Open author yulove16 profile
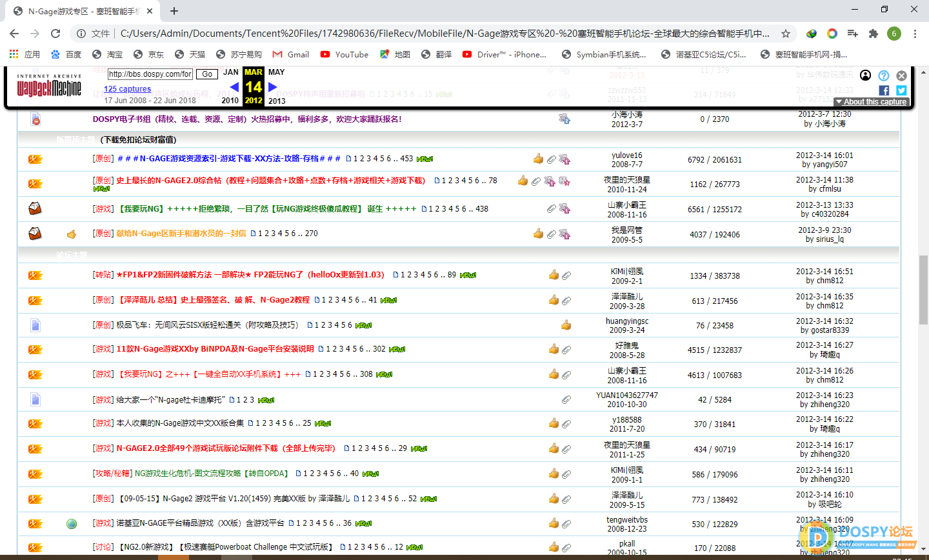929x560 pixels. (627, 155)
